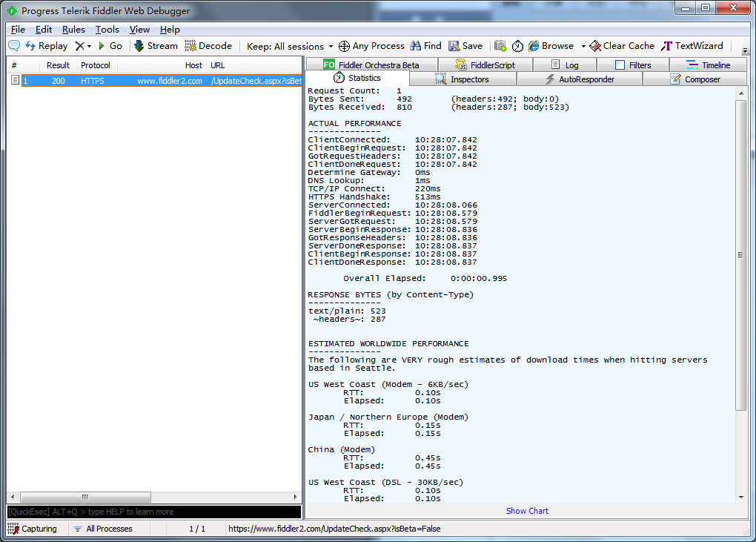
Task: Open the Keep: All sessions dropdown
Action: [290, 46]
